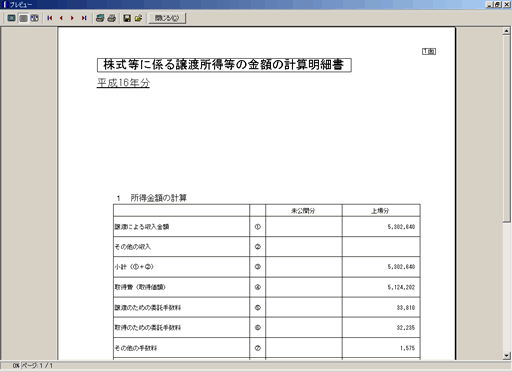The height and width of the screenshot is (372, 512).
Task: Click the 平成16年分 underlined text
Action: pos(123,83)
